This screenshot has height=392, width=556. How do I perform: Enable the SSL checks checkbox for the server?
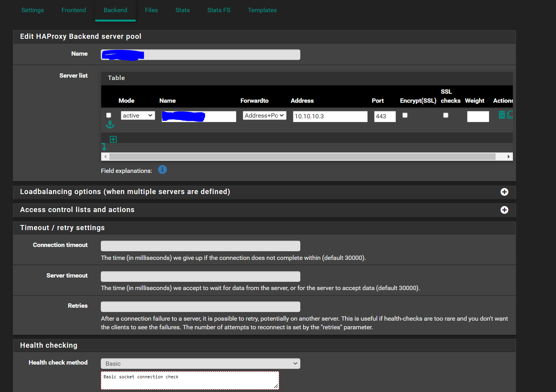click(x=446, y=115)
